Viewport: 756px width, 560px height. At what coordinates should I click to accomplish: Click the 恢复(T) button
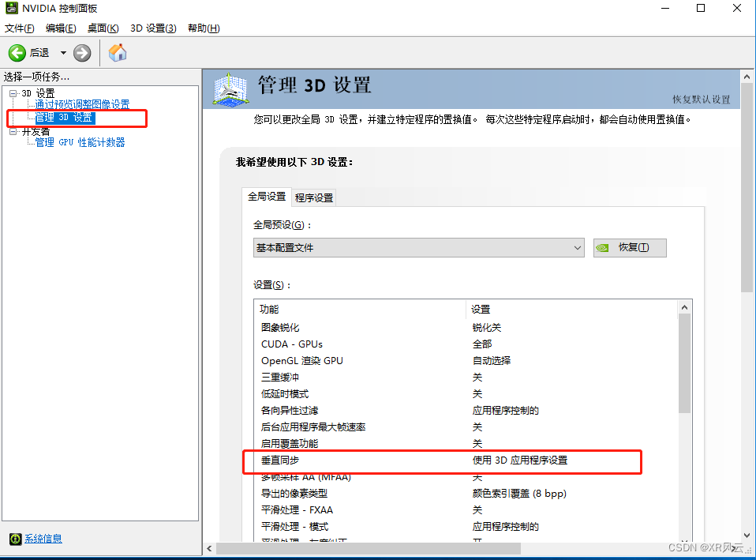pos(631,248)
